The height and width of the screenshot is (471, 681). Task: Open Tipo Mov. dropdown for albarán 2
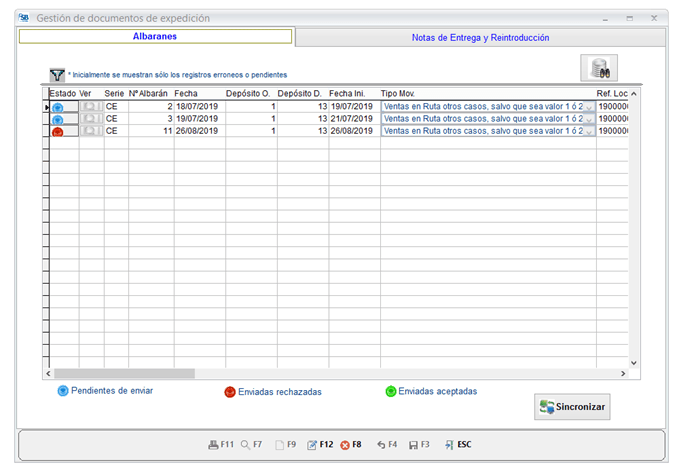588,106
